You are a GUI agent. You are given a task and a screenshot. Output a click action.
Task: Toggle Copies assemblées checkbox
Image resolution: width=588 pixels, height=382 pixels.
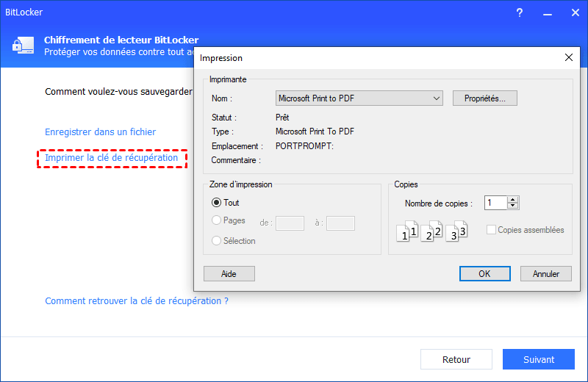[x=491, y=229]
